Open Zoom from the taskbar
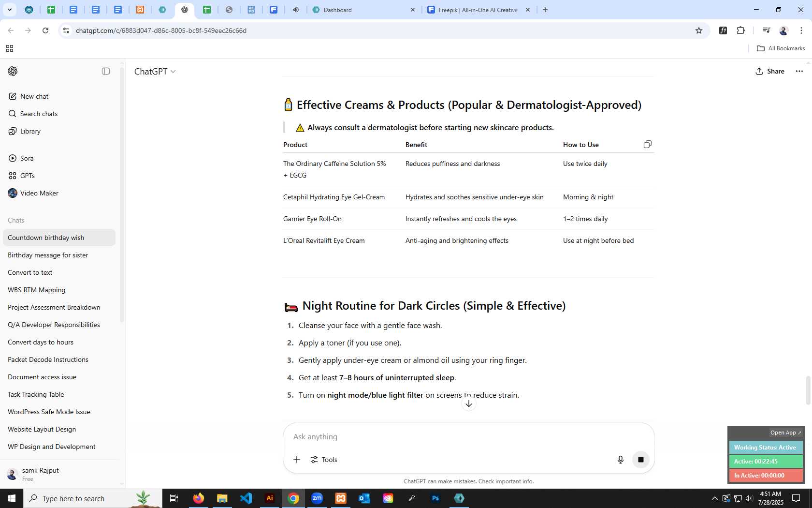812x508 pixels. point(317,498)
